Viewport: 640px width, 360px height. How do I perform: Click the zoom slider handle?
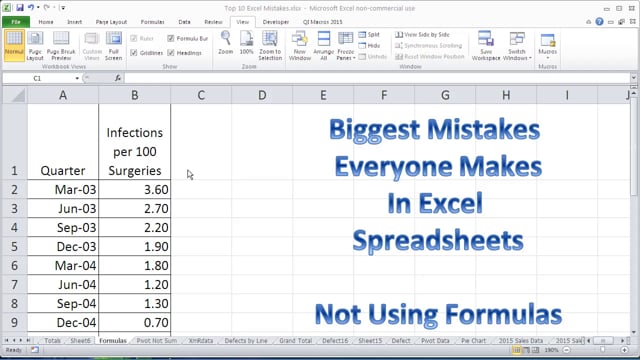[x=602, y=350]
